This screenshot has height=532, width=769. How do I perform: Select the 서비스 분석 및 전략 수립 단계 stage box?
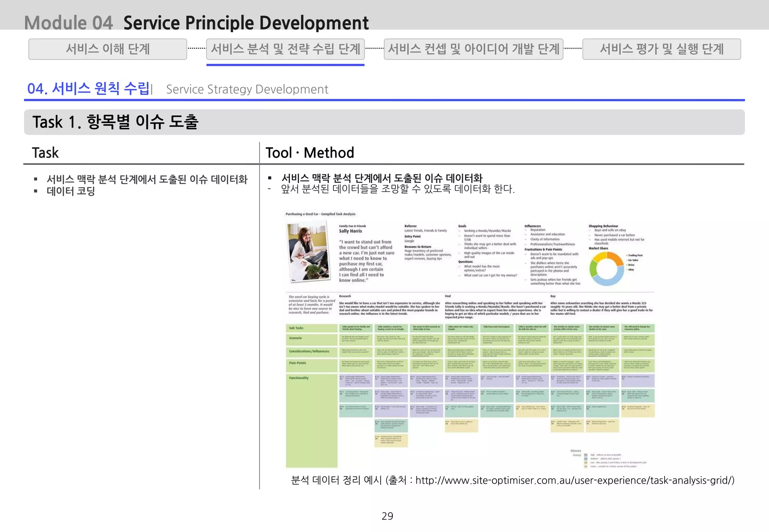point(285,49)
